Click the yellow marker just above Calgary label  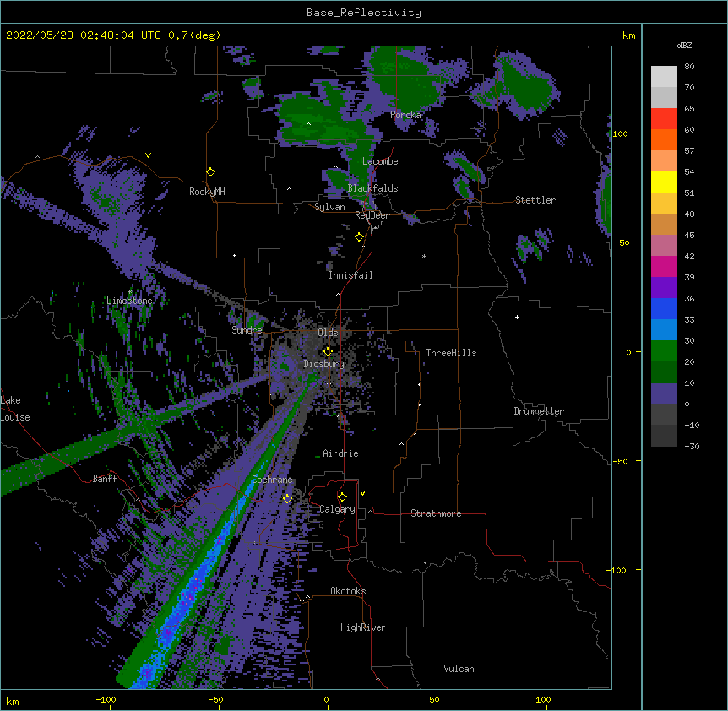click(x=342, y=497)
